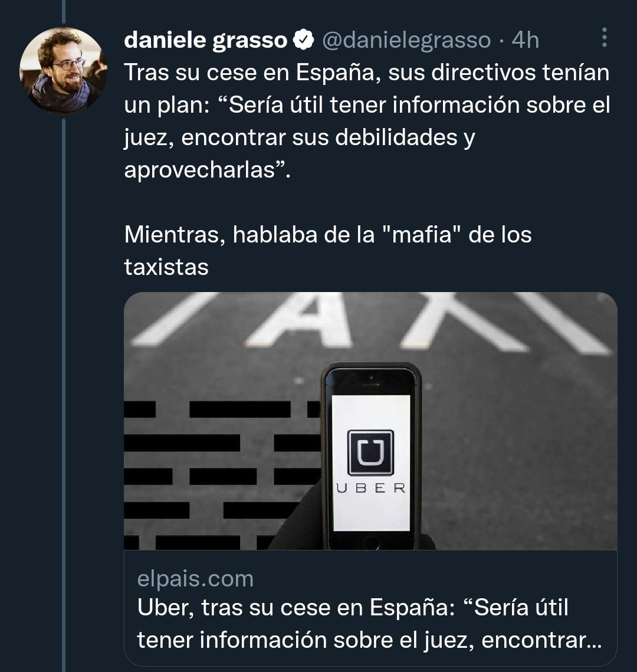The image size is (637, 672).
Task: Open the @danielegrasso handle
Action: pos(406,40)
